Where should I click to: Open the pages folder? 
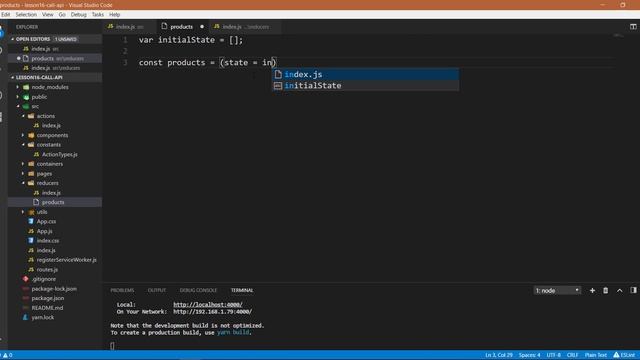point(44,173)
